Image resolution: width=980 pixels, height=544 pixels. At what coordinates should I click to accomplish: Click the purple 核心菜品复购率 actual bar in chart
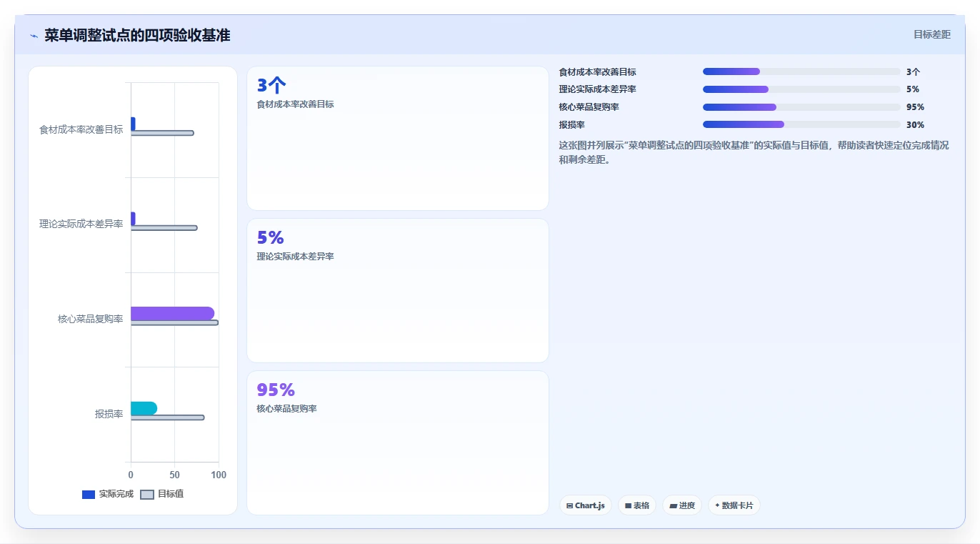click(172, 313)
